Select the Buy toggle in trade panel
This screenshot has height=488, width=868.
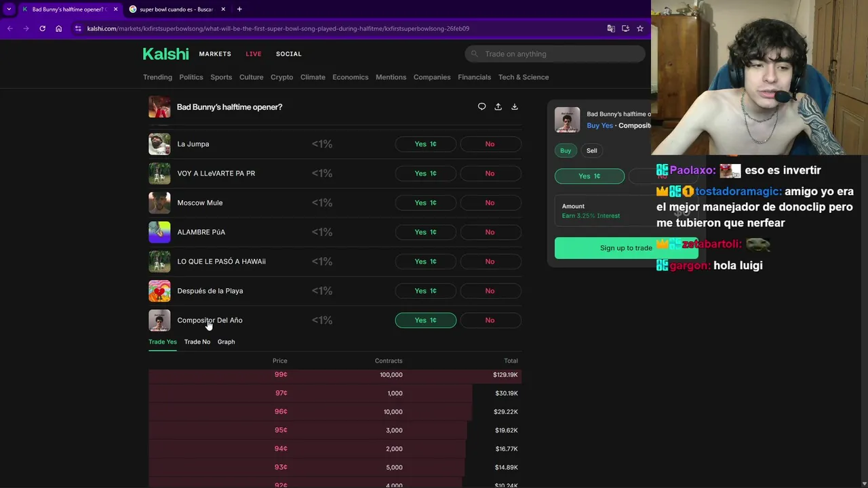(566, 150)
